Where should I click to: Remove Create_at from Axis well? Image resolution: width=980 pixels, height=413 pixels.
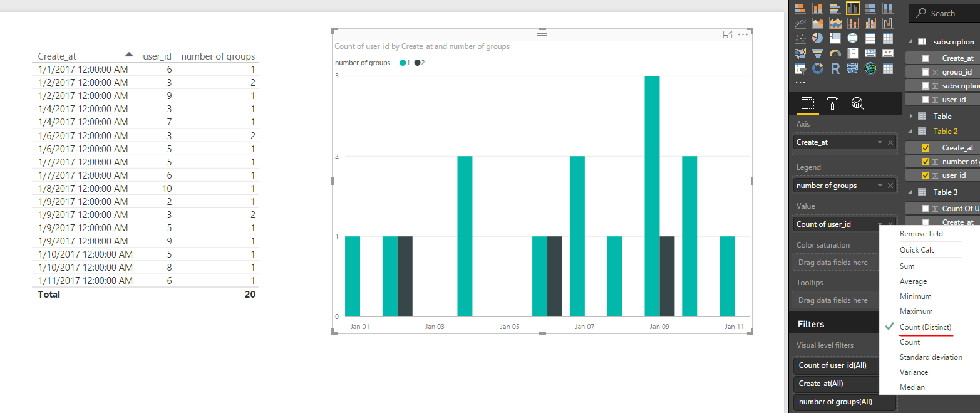890,142
